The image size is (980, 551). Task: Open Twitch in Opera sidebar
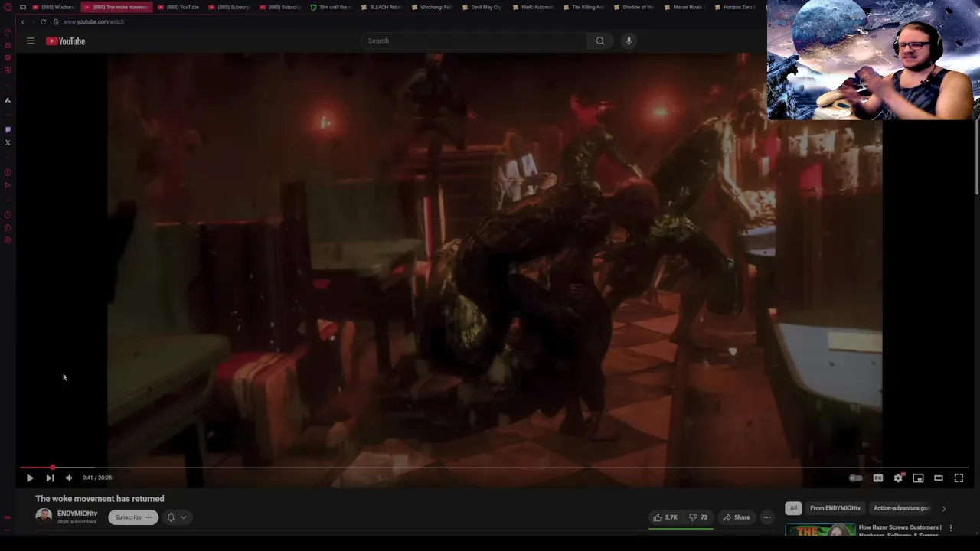click(x=8, y=129)
